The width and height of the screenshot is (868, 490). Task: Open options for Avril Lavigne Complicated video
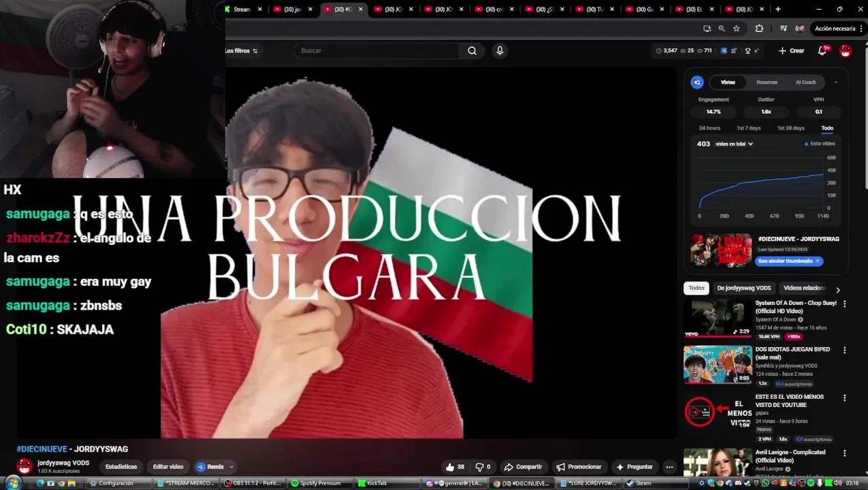(x=845, y=453)
